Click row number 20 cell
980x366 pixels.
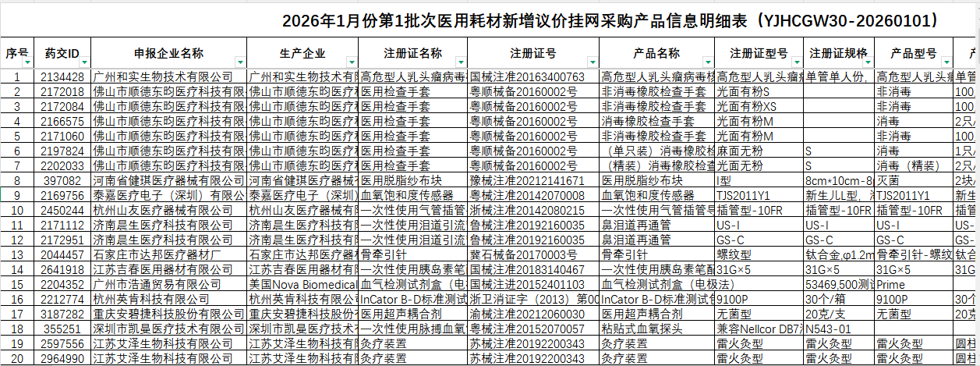coord(17,359)
